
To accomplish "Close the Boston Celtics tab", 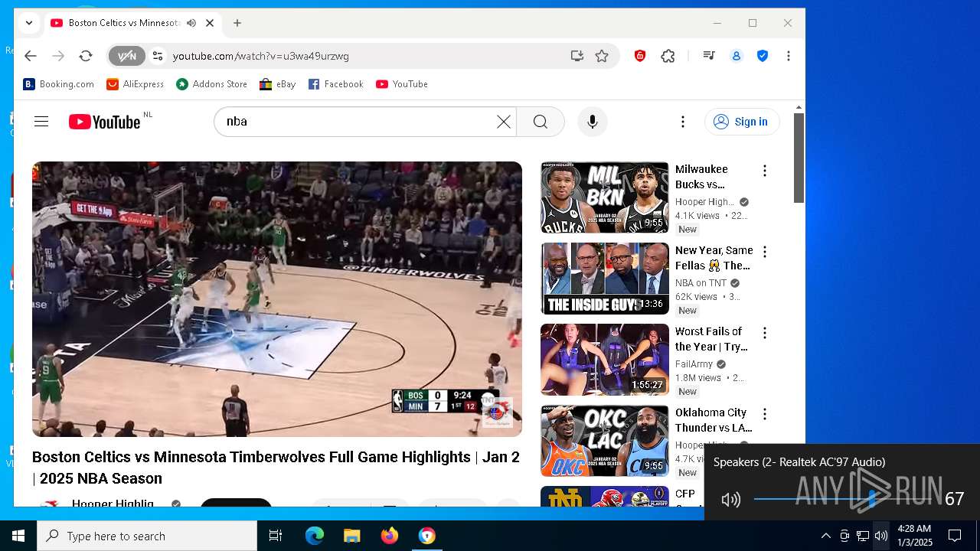I will (209, 23).
